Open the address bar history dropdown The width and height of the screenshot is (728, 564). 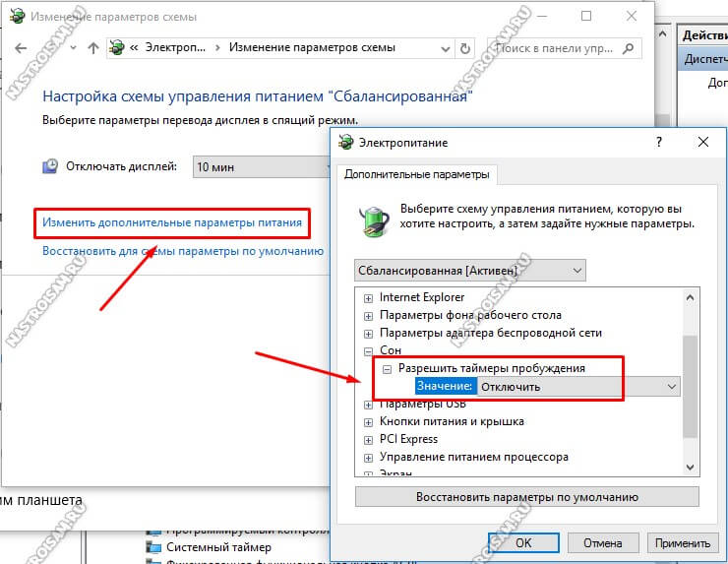pos(446,48)
